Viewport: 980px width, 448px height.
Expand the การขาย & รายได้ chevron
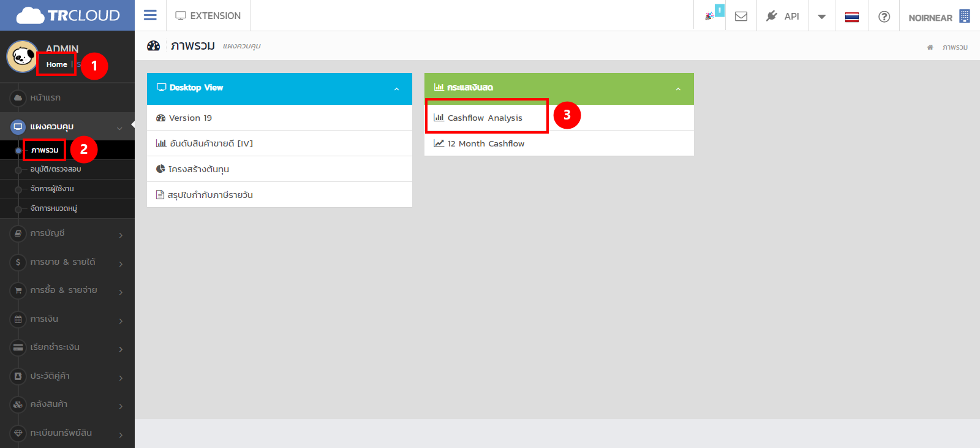pos(121,264)
